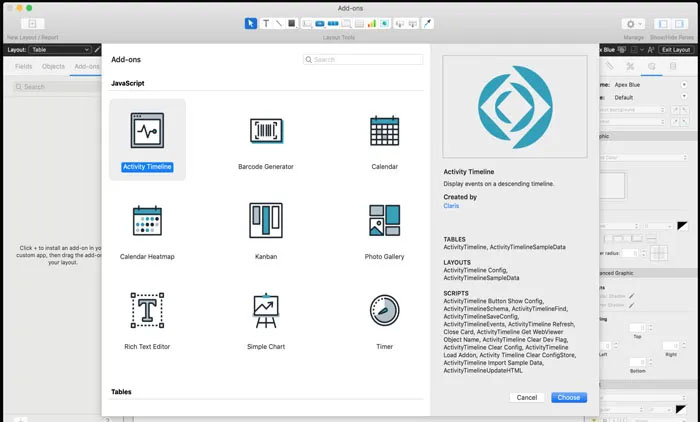700x422 pixels.
Task: Click the Cancel button
Action: click(527, 397)
